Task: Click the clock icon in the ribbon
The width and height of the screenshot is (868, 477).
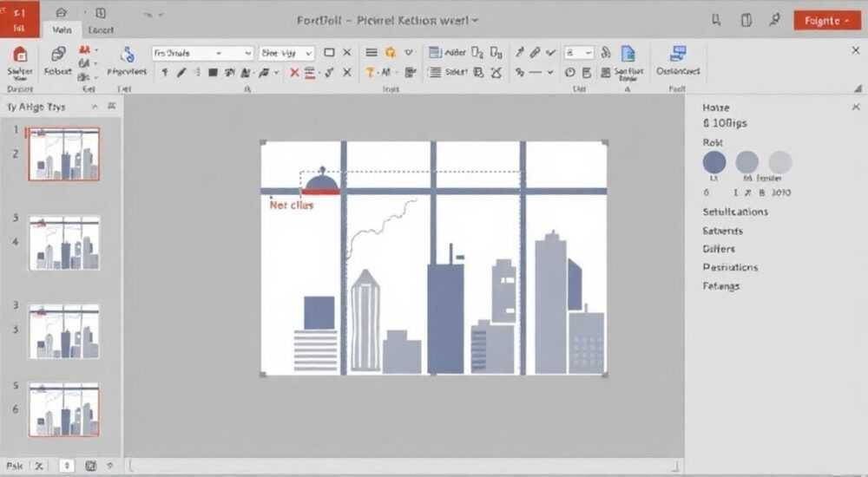Action: (569, 73)
